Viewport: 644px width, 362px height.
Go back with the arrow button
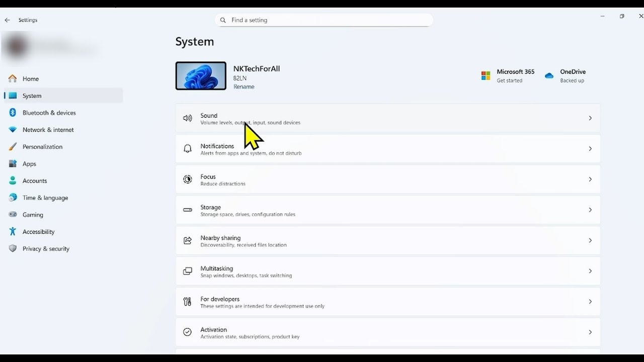tap(7, 20)
